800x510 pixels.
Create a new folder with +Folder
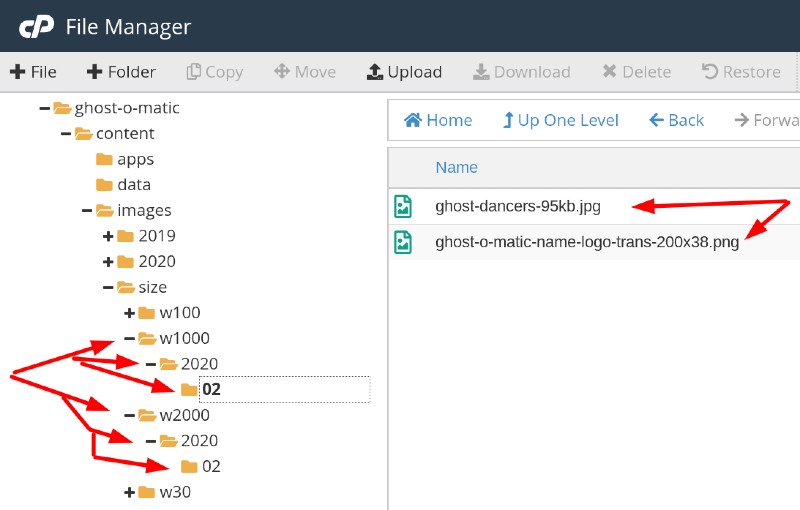click(x=121, y=72)
